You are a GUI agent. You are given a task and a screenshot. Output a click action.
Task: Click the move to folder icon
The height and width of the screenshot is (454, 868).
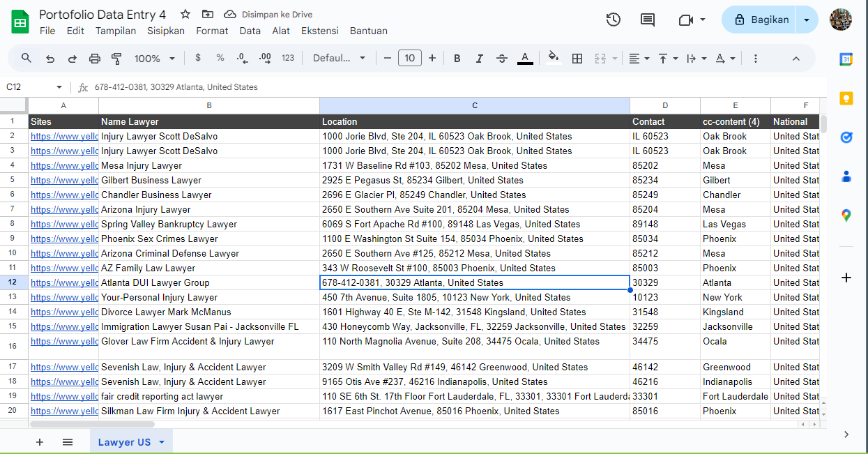point(207,14)
